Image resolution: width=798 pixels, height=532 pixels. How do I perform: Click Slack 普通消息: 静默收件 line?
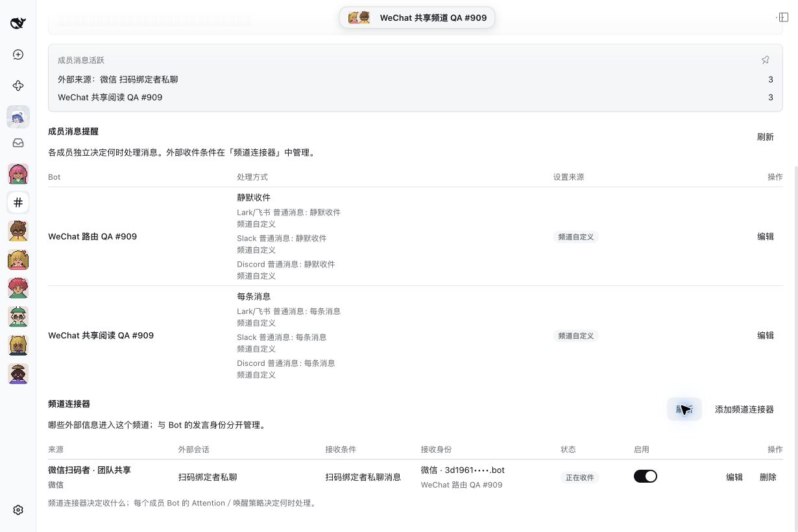pyautogui.click(x=282, y=238)
